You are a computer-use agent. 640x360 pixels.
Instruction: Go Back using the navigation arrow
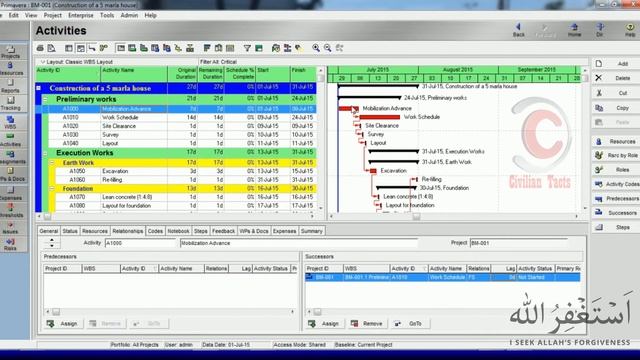pyautogui.click(x=518, y=30)
